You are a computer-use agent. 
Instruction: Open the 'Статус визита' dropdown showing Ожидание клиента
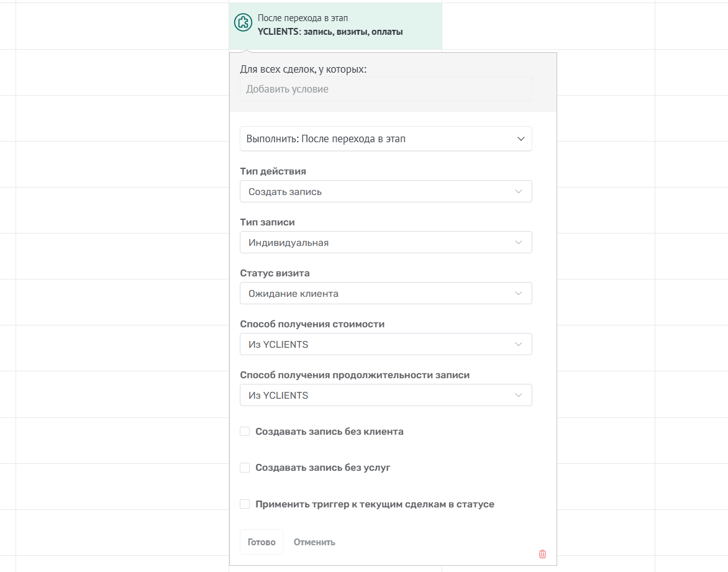pos(386,293)
